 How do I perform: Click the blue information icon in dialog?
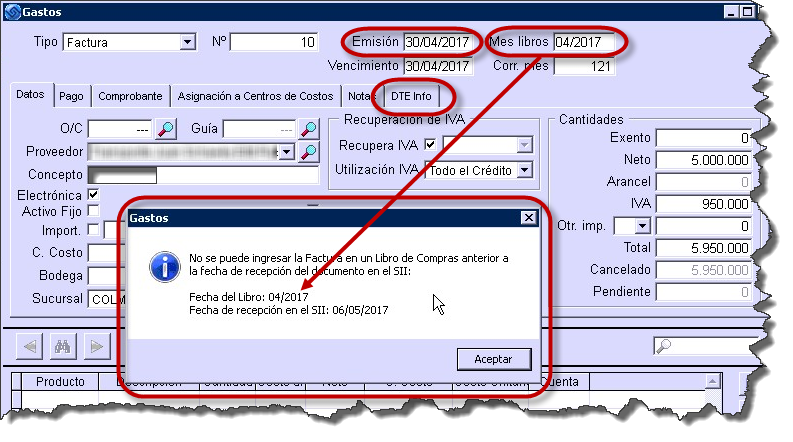pyautogui.click(x=160, y=266)
